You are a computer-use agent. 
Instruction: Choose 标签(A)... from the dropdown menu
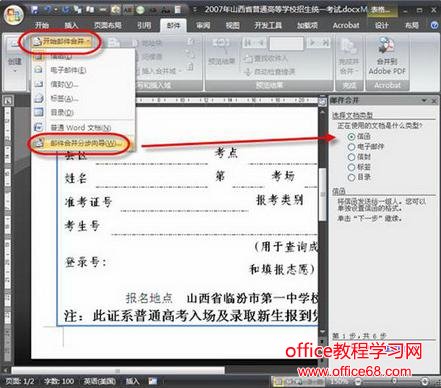[x=83, y=98]
